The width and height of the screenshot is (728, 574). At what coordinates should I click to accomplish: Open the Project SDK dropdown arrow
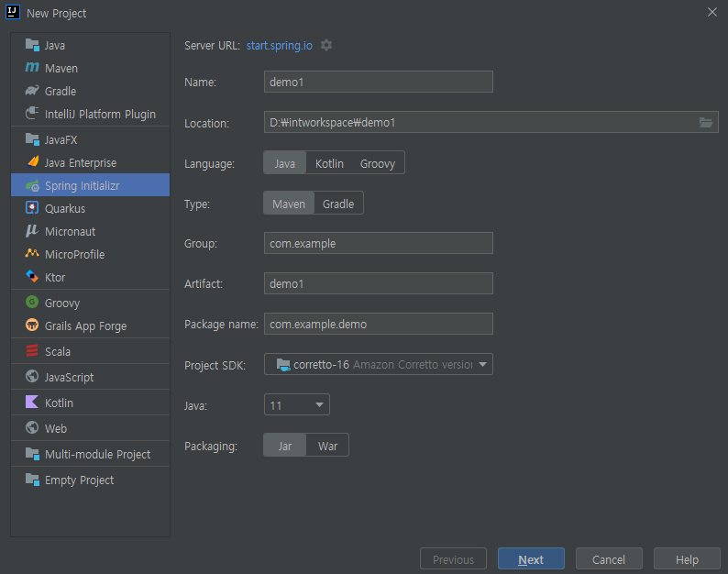(x=482, y=365)
